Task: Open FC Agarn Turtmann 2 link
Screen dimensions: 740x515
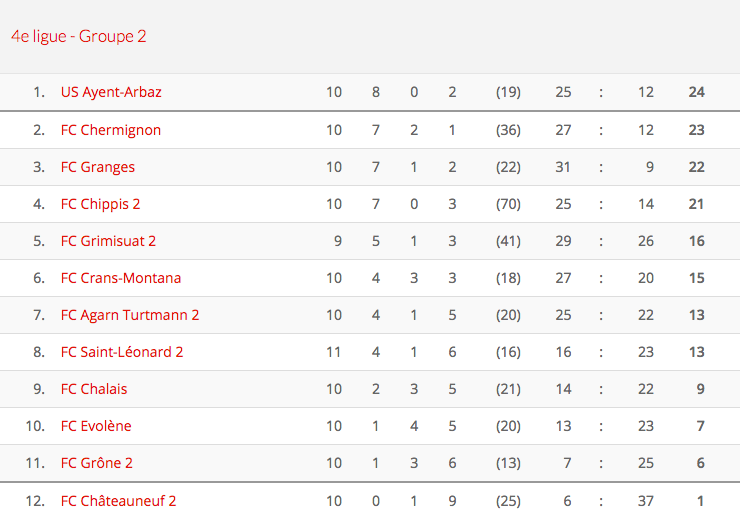Action: 130,315
